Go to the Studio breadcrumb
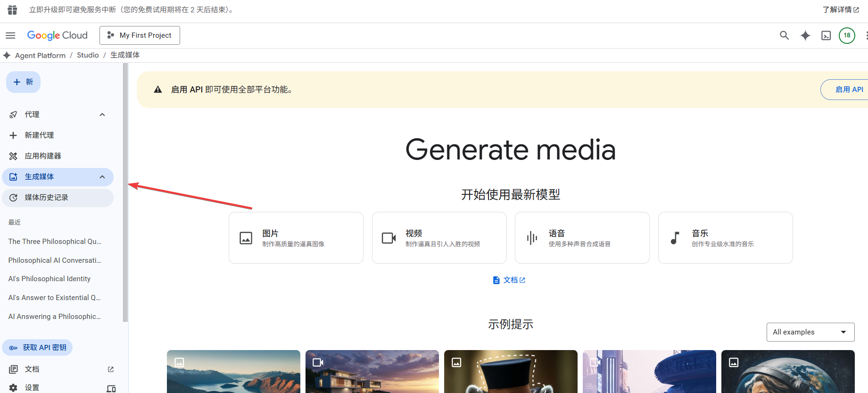This screenshot has width=868, height=393. (88, 55)
